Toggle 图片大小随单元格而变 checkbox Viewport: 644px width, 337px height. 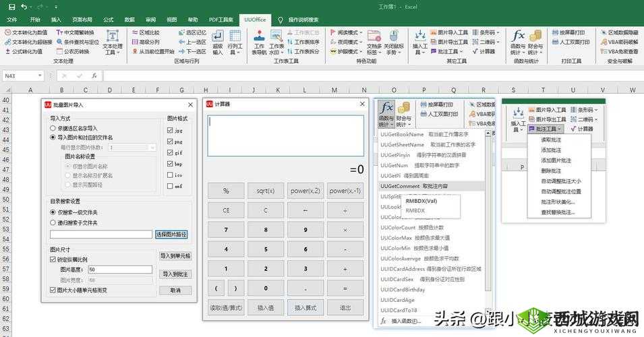pyautogui.click(x=53, y=290)
